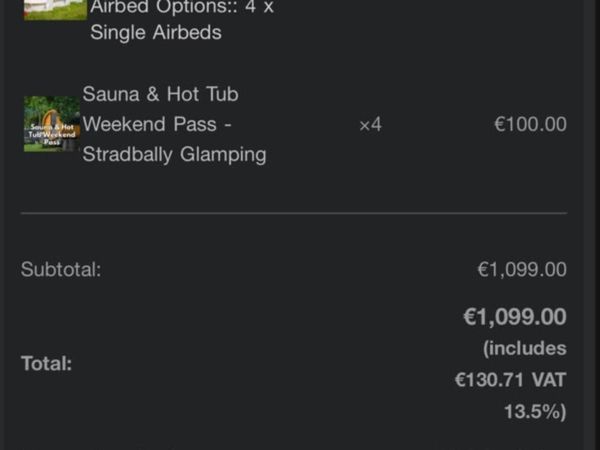Click the '(includes' VAT note text

[525, 349]
